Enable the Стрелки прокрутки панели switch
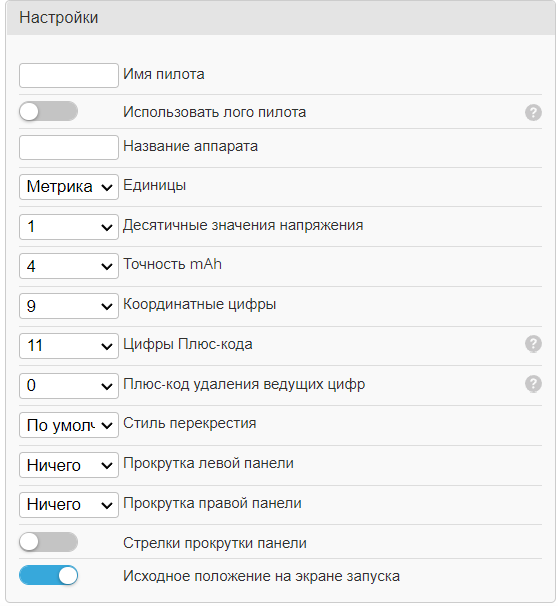Image resolution: width=558 pixels, height=606 pixels. click(48, 542)
